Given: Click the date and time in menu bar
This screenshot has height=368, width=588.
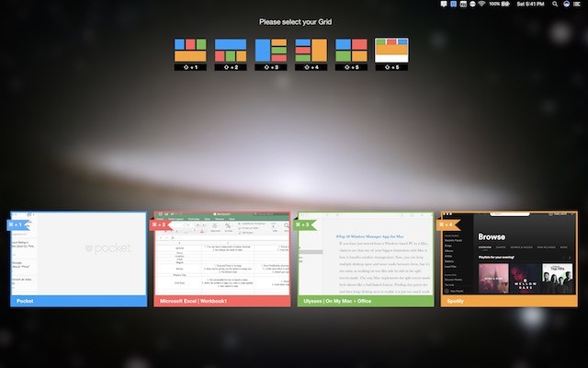Looking at the screenshot, I should tap(530, 6).
